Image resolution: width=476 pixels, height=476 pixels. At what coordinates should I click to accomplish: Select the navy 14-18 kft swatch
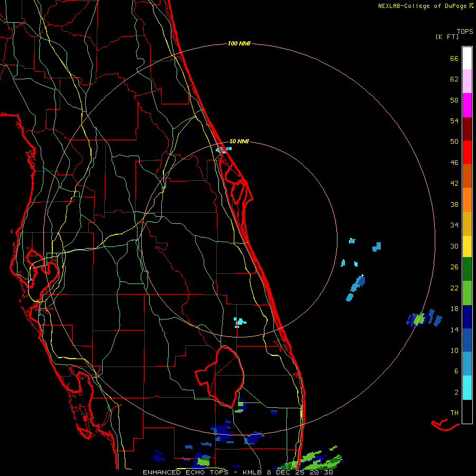pyautogui.click(x=467, y=317)
